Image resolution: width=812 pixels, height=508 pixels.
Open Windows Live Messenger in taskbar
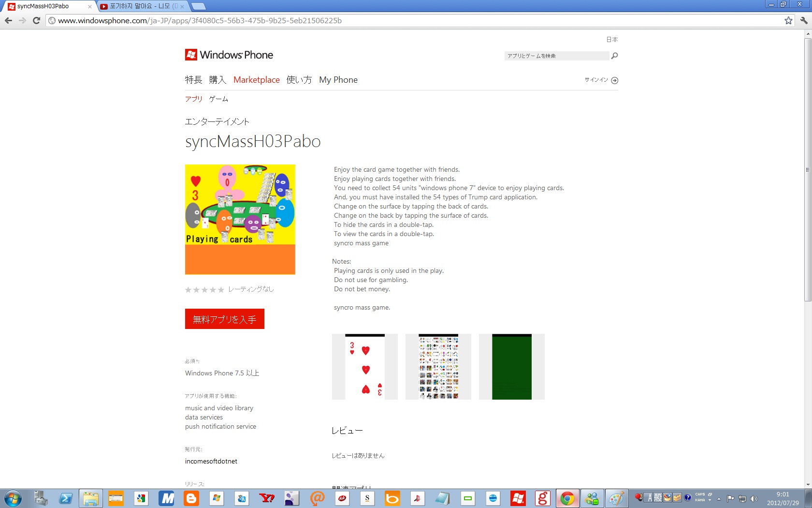coord(592,498)
